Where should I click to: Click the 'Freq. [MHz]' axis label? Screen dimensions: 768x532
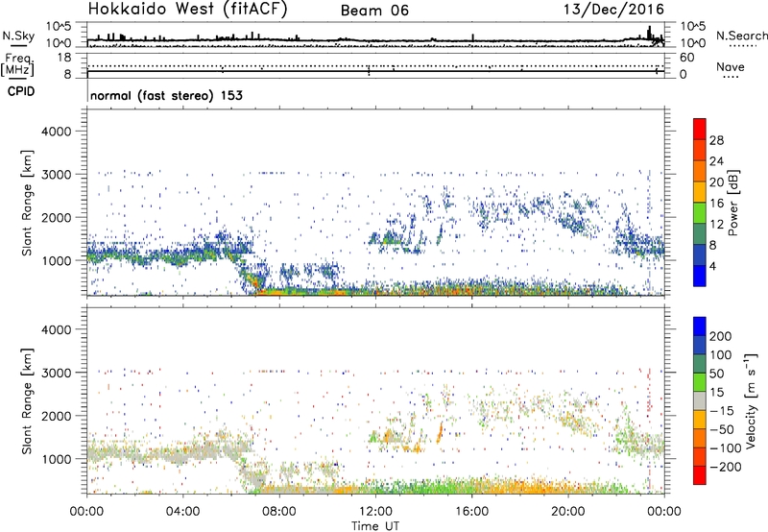point(17,65)
